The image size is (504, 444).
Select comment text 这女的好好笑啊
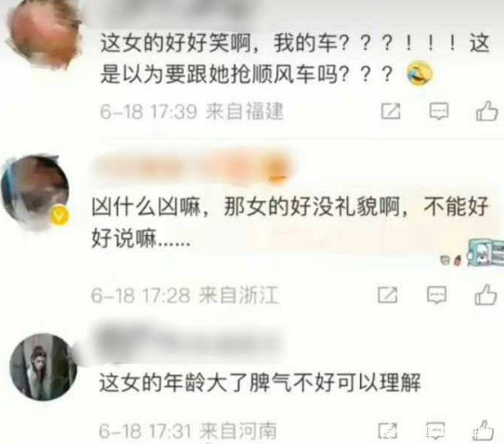[175, 43]
